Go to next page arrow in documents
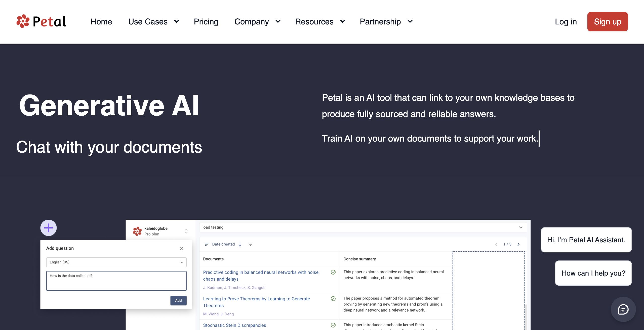Viewport: 644px width, 330px height. (518, 244)
